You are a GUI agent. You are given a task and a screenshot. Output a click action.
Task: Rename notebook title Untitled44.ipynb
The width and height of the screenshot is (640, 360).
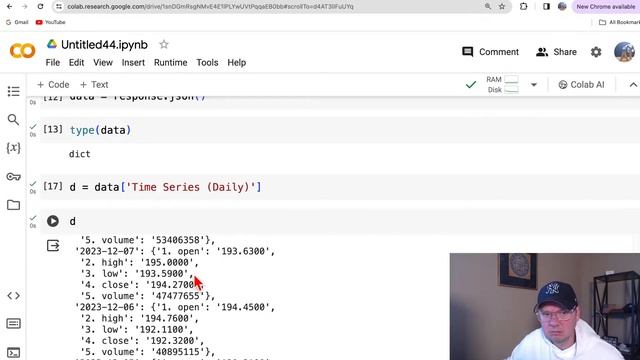[104, 44]
